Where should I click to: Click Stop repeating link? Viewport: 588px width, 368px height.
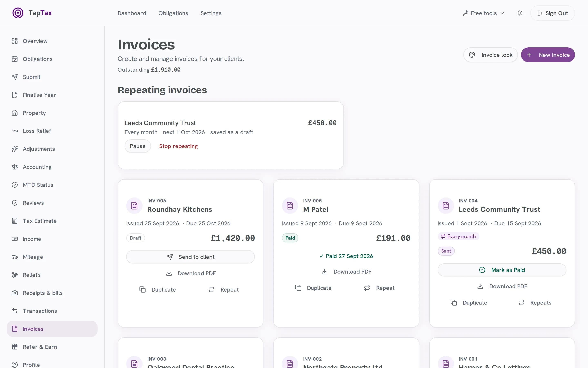(x=178, y=146)
